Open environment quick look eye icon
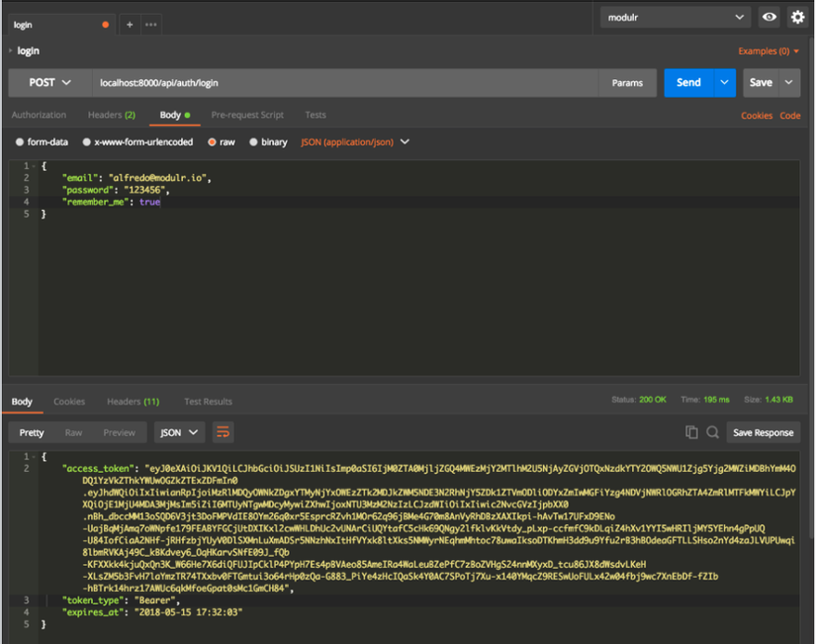Screen dimensions: 816x644 [769, 17]
